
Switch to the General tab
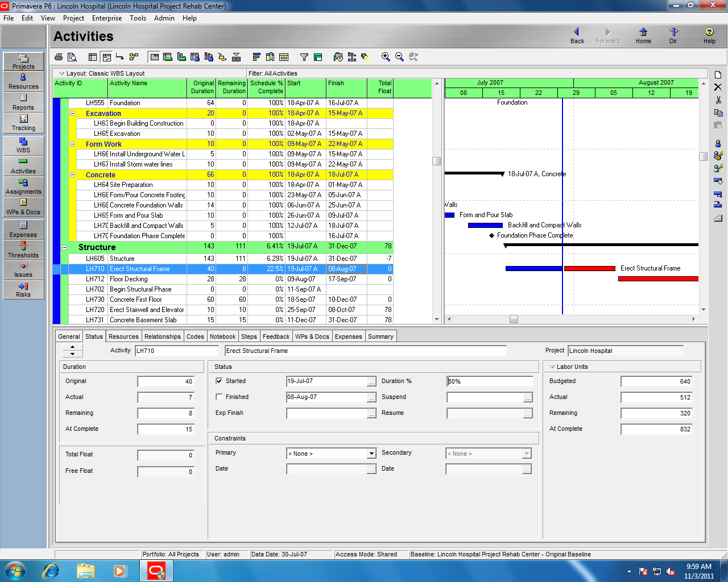click(69, 336)
